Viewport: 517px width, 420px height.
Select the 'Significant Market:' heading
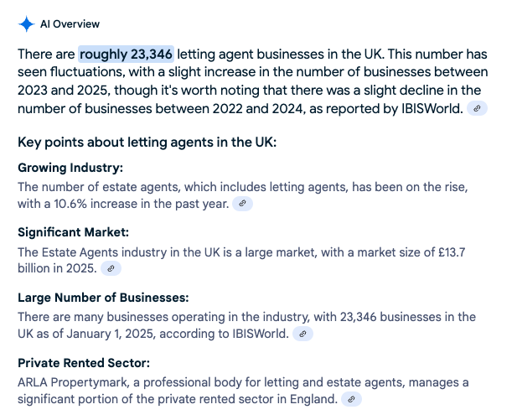click(73, 232)
